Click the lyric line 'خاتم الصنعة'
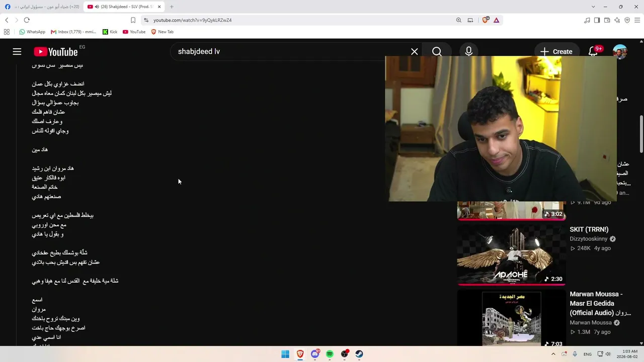Viewport: 644px width, 362px height. [x=45, y=187]
